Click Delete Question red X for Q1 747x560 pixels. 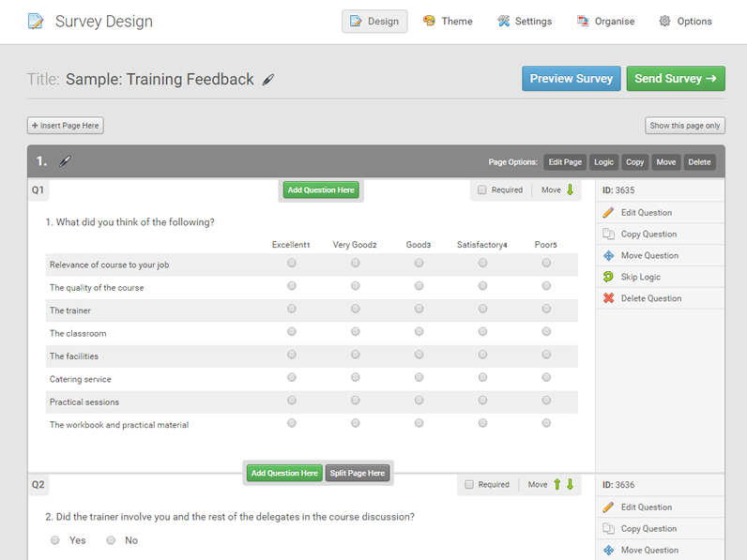click(x=609, y=298)
